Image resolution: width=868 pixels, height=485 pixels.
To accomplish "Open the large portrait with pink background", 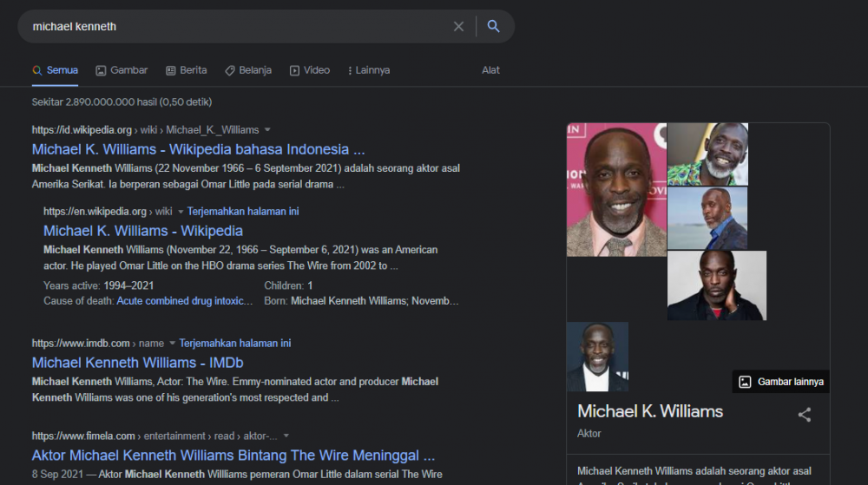I will click(616, 190).
